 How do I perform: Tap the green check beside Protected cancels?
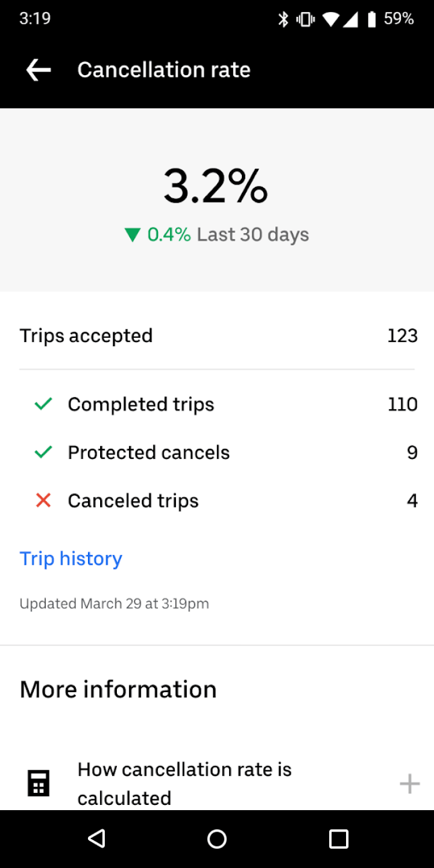43,452
